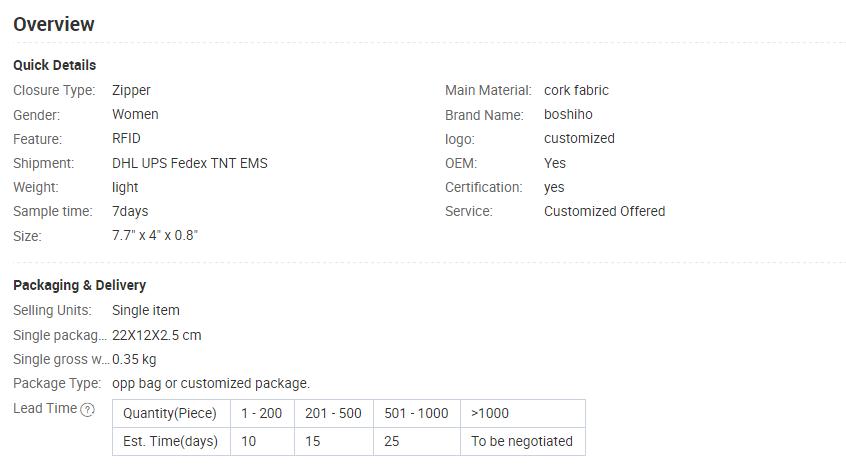Click the To be negotiated cell
The image size is (846, 471).
pyautogui.click(x=523, y=441)
